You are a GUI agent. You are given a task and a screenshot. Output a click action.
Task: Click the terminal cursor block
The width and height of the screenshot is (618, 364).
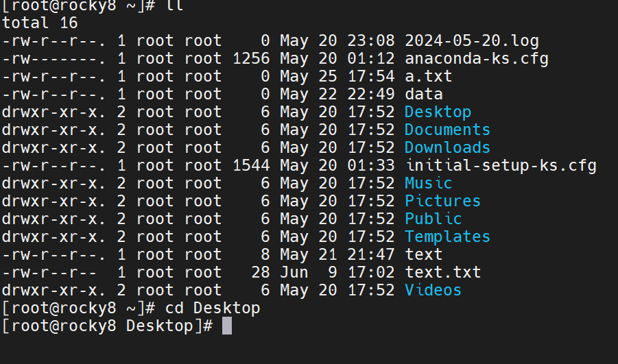point(227,326)
